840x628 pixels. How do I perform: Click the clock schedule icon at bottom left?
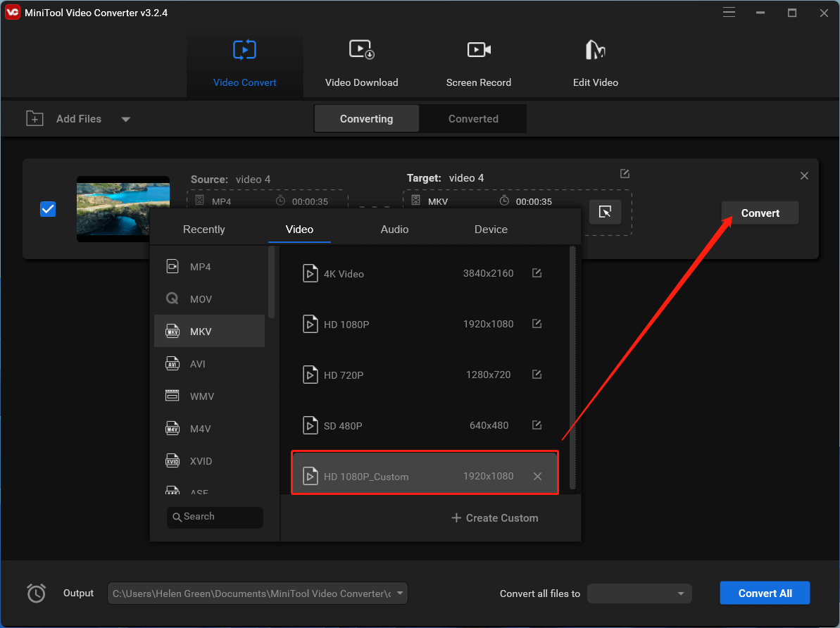click(36, 593)
